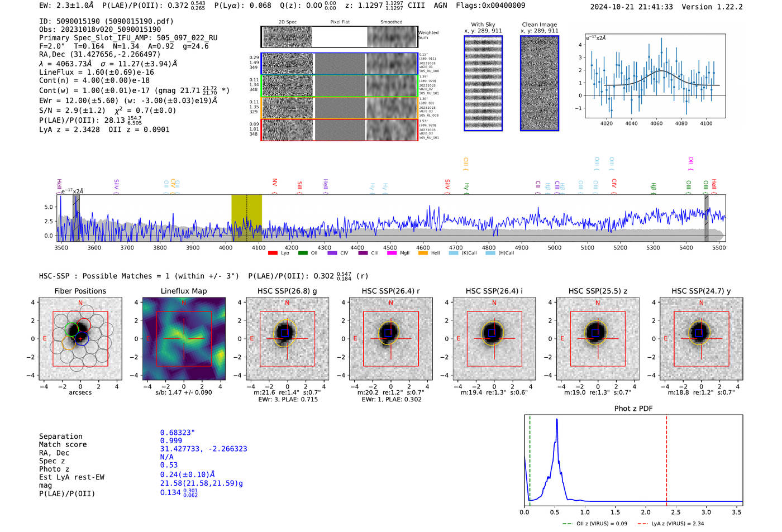Click the orange fiber circle in Fiber Positions
This screenshot has height=532, width=782.
69,343
